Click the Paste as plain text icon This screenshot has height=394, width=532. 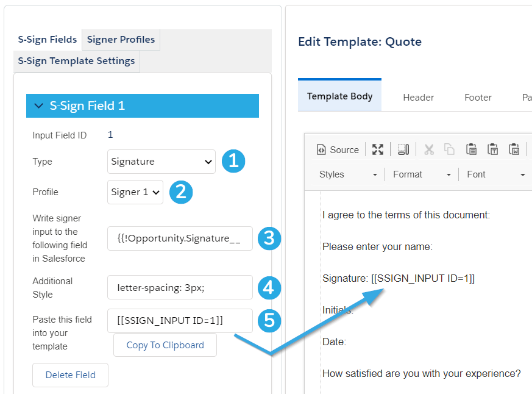492,149
